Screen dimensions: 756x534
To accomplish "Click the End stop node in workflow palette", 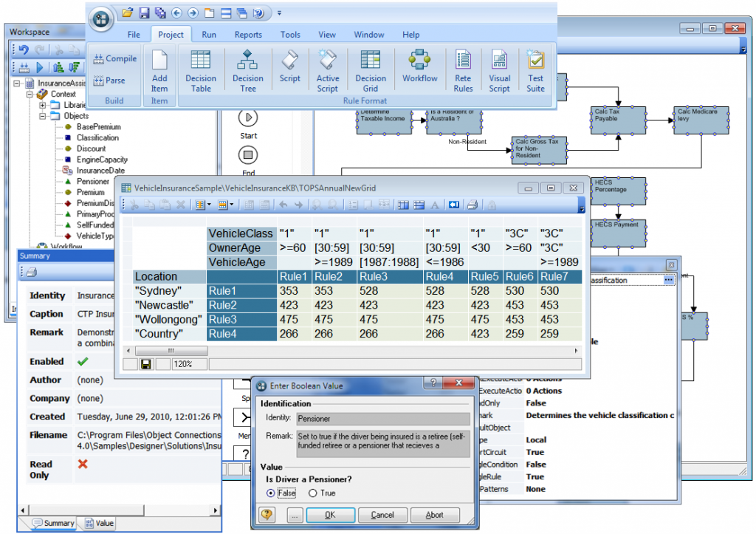I will pos(248,155).
